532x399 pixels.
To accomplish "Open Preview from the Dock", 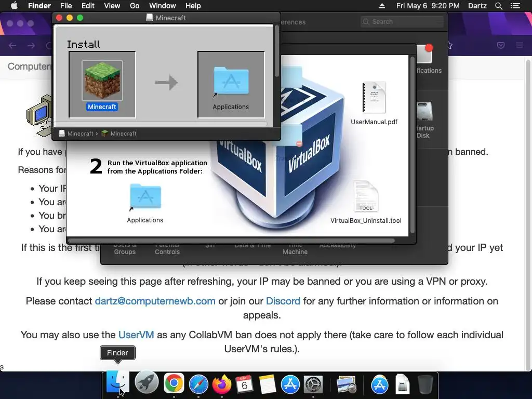I will [346, 384].
